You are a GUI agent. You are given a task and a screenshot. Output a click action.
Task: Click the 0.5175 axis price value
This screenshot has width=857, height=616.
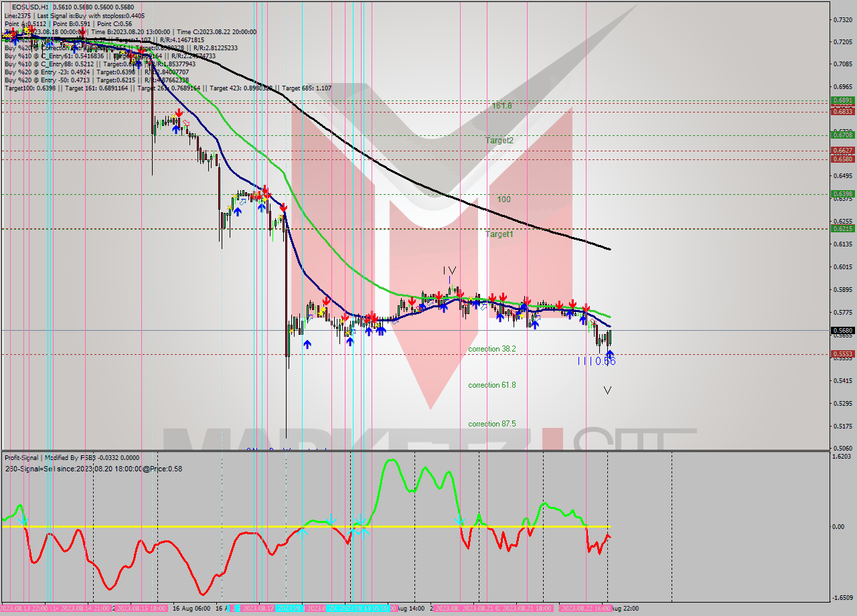pyautogui.click(x=842, y=426)
